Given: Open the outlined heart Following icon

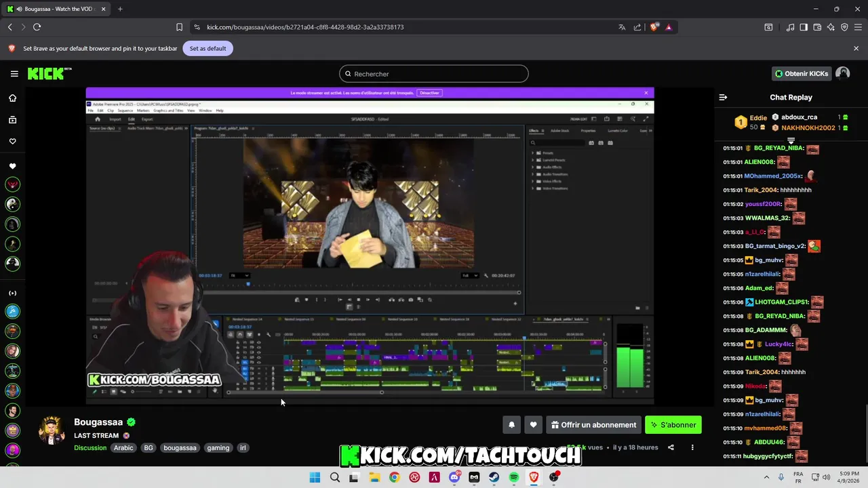Looking at the screenshot, I should click(x=12, y=142).
